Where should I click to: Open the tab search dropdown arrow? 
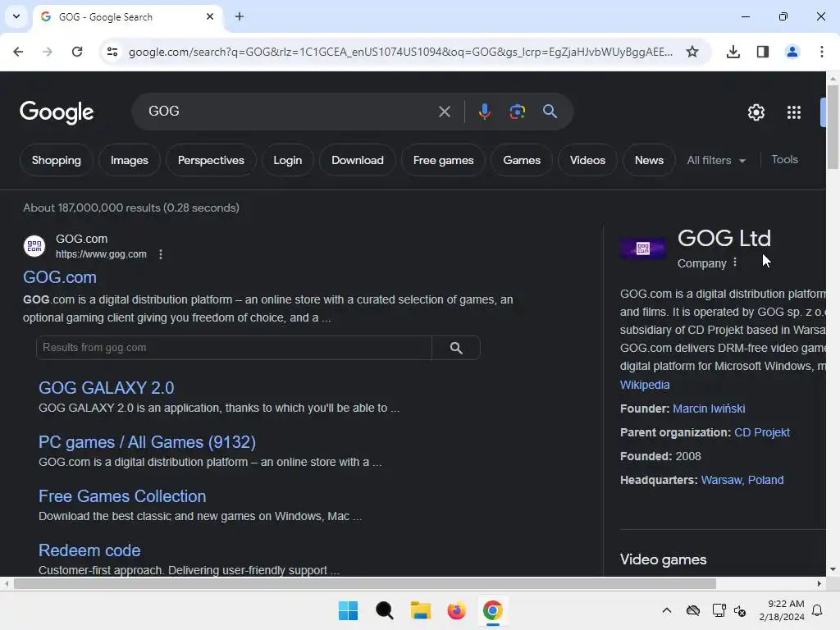click(16, 16)
